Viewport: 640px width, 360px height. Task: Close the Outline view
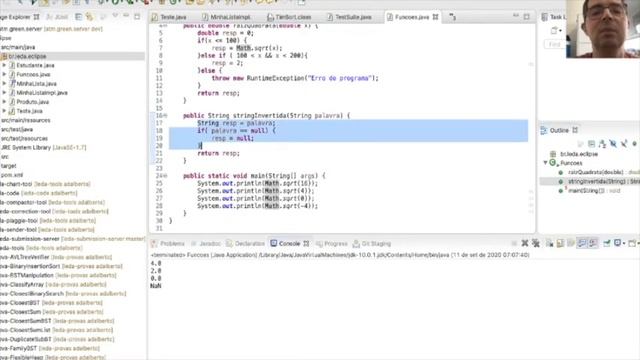pyautogui.click(x=575, y=130)
